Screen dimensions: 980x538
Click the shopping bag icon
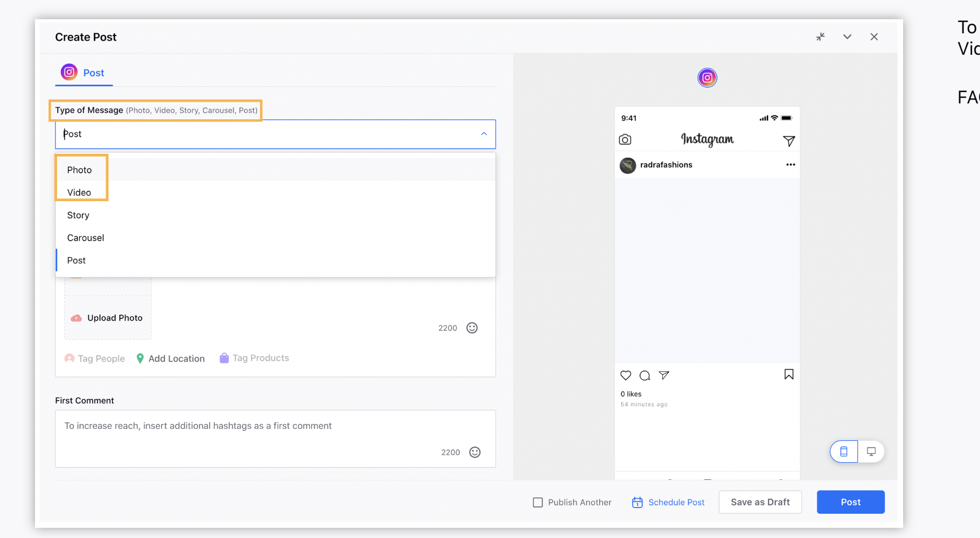(x=224, y=358)
